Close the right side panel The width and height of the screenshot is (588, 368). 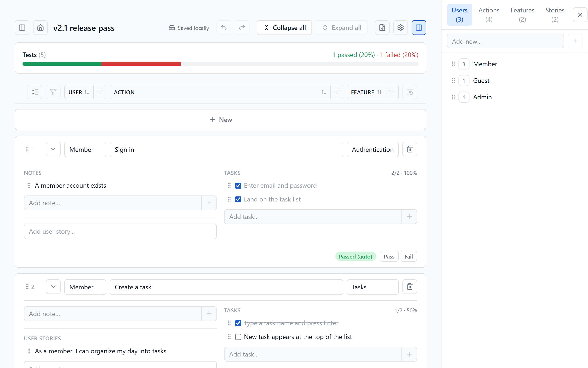tap(580, 15)
